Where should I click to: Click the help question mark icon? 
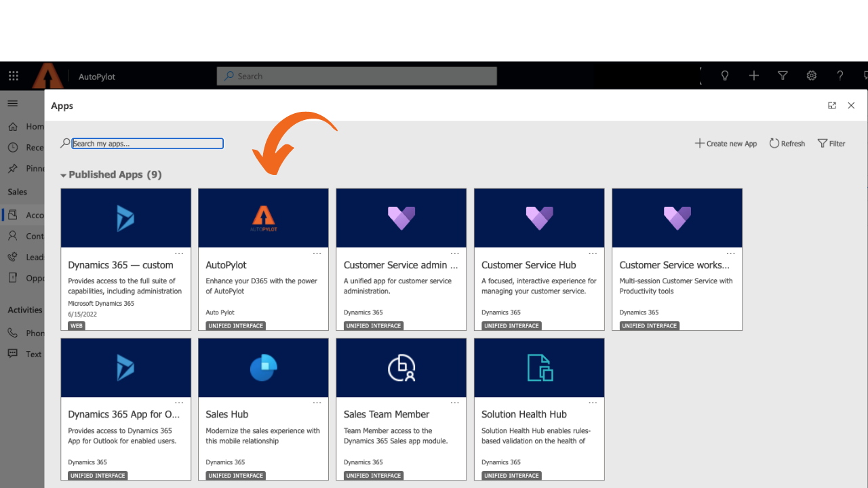[x=840, y=76]
